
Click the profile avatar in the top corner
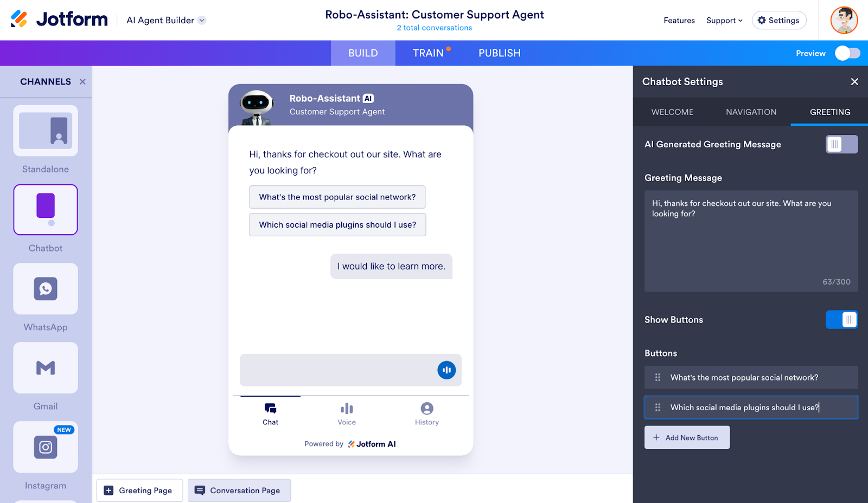coord(844,20)
